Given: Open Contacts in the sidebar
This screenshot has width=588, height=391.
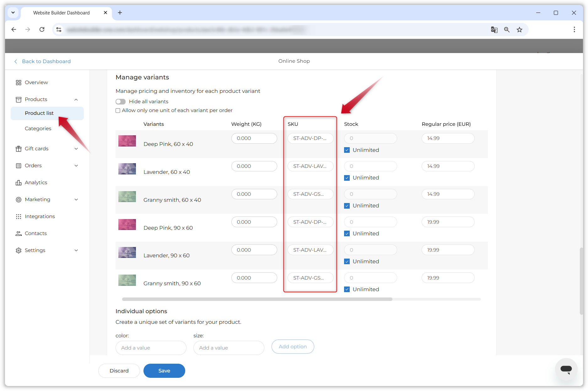Looking at the screenshot, I should pyautogui.click(x=36, y=233).
